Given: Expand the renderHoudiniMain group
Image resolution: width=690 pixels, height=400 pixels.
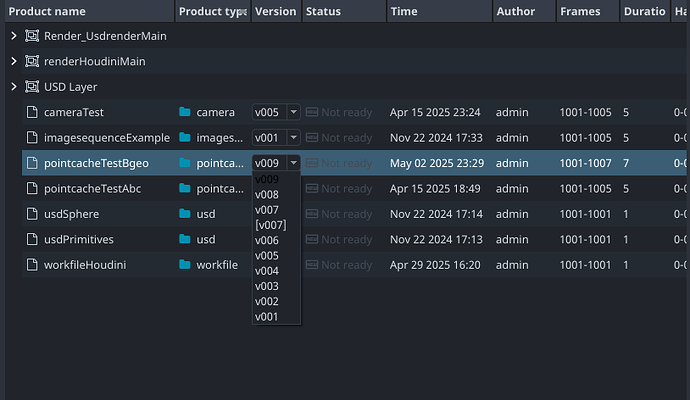Looking at the screenshot, I should [x=14, y=61].
